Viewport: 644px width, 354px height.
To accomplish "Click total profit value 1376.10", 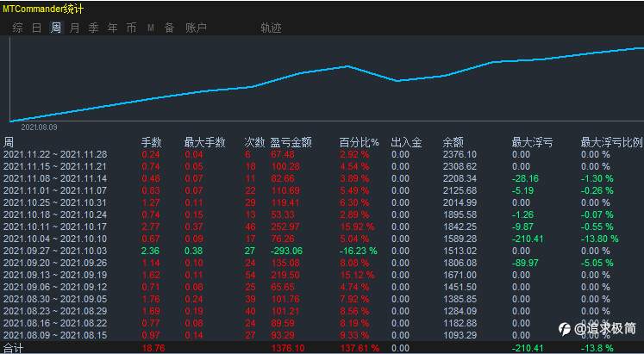I will coord(287,349).
